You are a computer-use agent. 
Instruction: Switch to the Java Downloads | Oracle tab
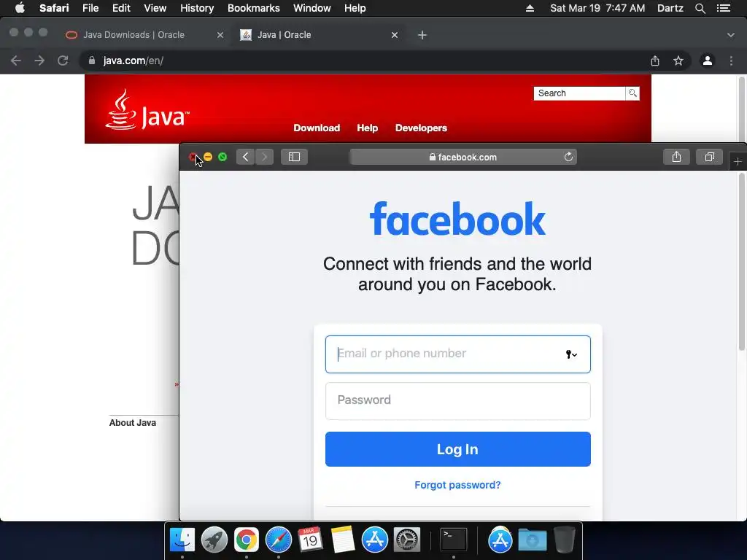133,35
